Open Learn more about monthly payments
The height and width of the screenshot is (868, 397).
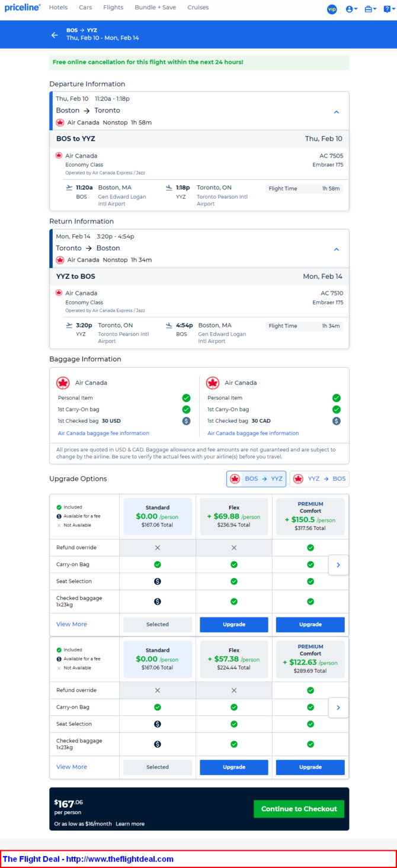pos(130,824)
